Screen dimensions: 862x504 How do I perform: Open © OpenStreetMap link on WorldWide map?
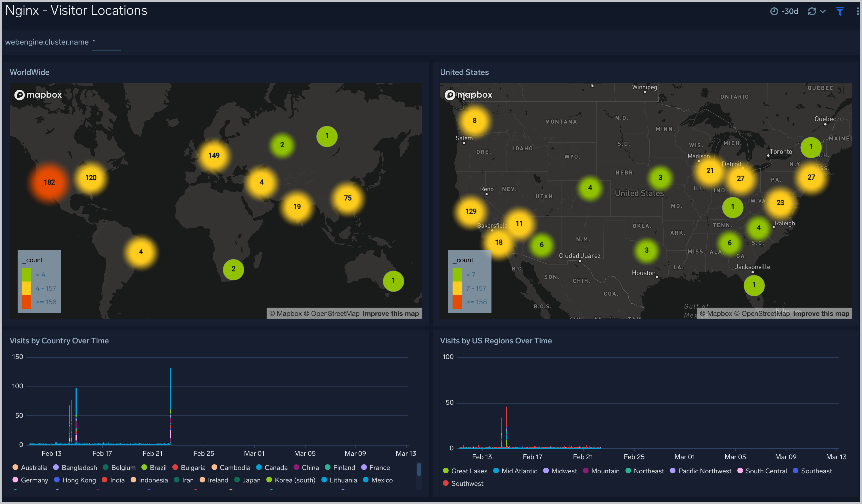coord(332,314)
